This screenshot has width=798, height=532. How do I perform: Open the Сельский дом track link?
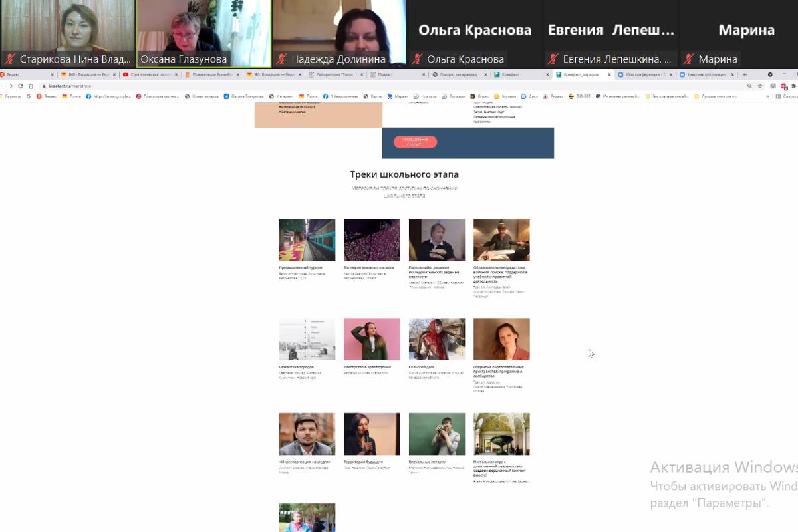(421, 367)
